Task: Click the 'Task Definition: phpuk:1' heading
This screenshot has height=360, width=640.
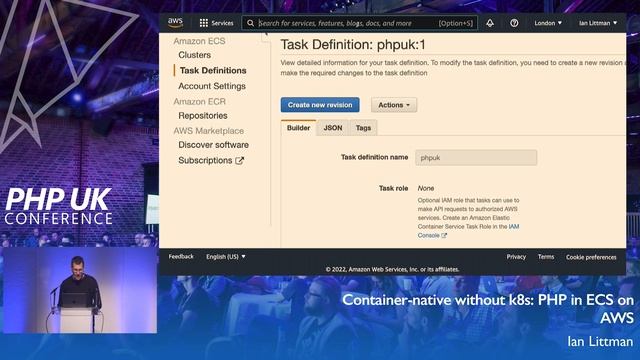Action: click(x=353, y=44)
